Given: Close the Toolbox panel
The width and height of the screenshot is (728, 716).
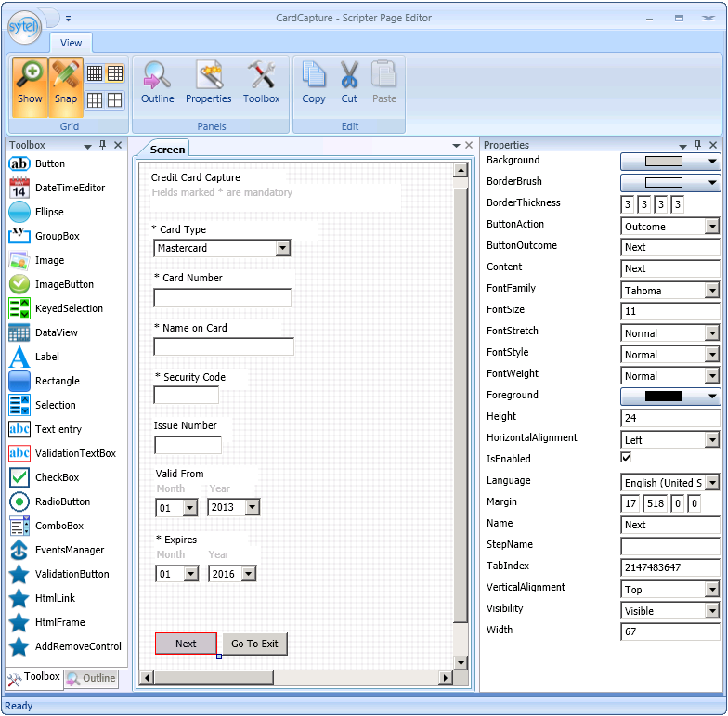Looking at the screenshot, I should [x=118, y=145].
